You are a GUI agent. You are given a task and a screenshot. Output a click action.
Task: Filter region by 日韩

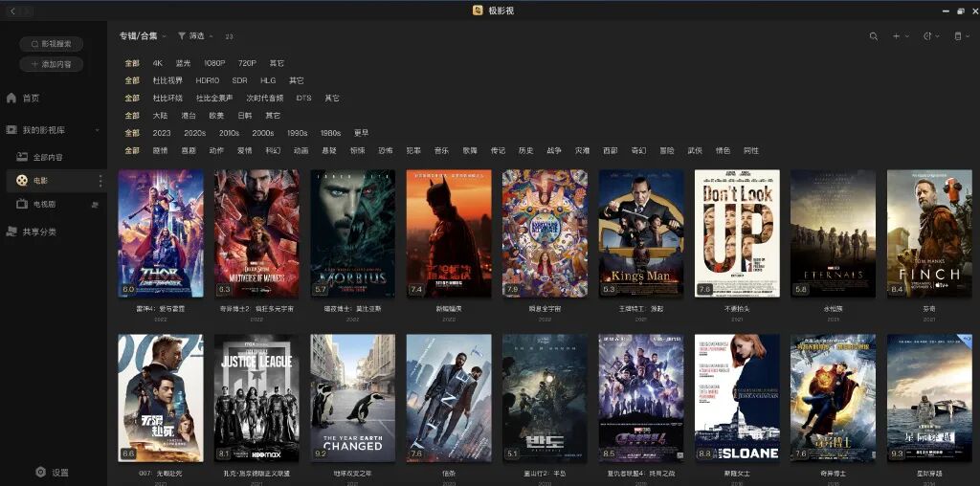coord(244,116)
